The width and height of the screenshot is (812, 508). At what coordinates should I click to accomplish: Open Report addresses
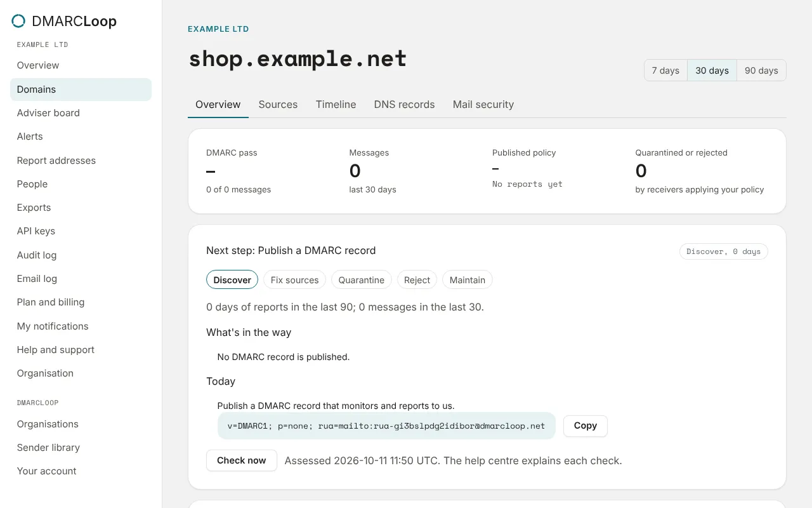pyautogui.click(x=81, y=161)
